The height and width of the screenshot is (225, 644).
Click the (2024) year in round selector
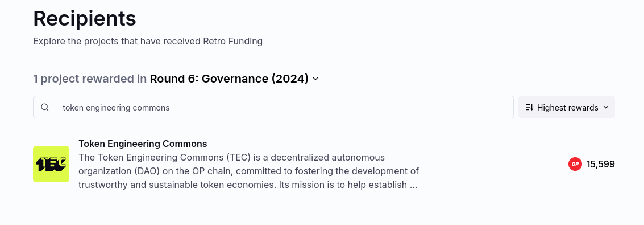click(290, 78)
